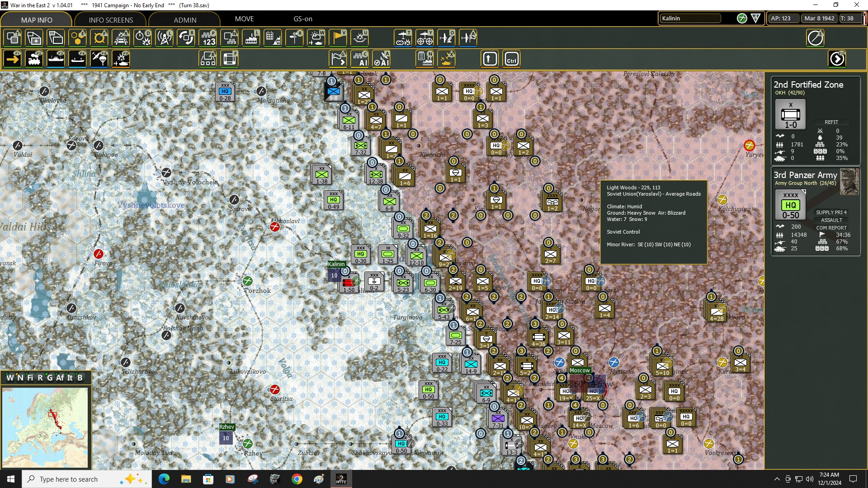Click the circle slash S icon
The width and height of the screenshot is (868, 488).
coord(815,38)
